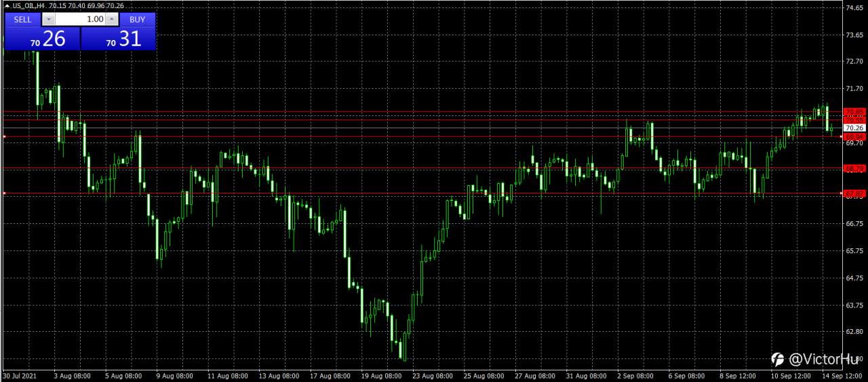Select the 68.79 red price level label
868x382 pixels.
pyautogui.click(x=854, y=168)
